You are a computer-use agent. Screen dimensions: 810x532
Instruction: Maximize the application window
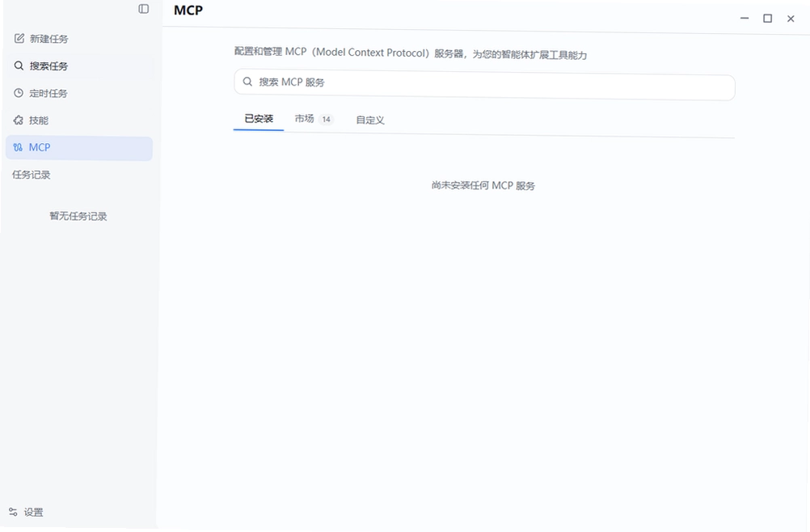(768, 18)
